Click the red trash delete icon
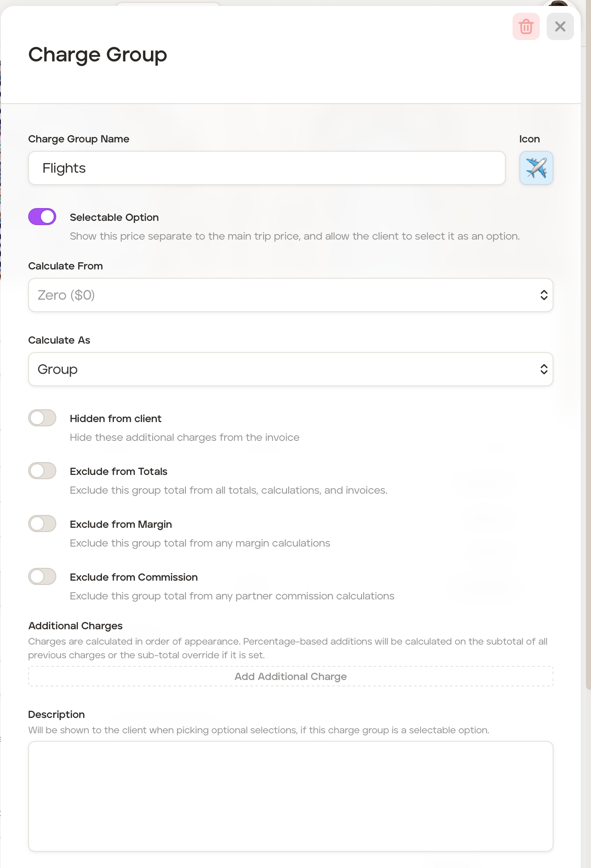The image size is (591, 868). click(526, 26)
